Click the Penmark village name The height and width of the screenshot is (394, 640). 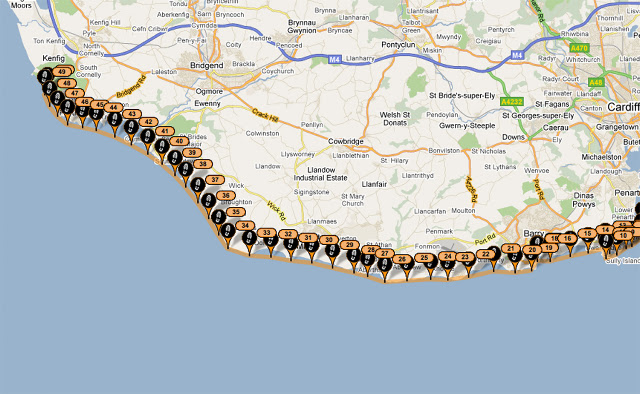point(439,232)
